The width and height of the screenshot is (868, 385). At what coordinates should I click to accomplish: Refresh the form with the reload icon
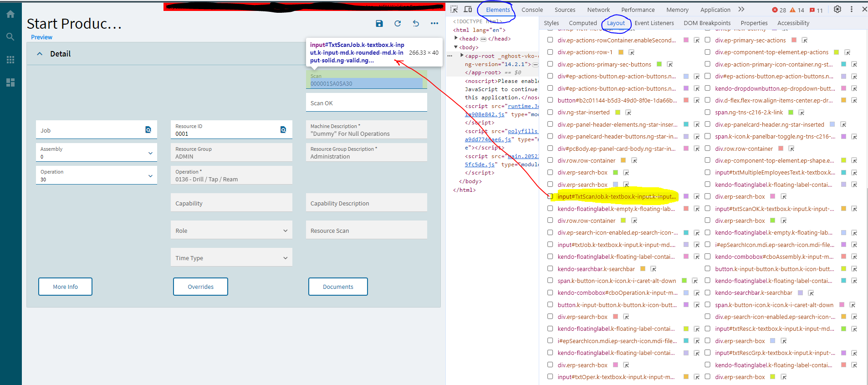(x=398, y=24)
